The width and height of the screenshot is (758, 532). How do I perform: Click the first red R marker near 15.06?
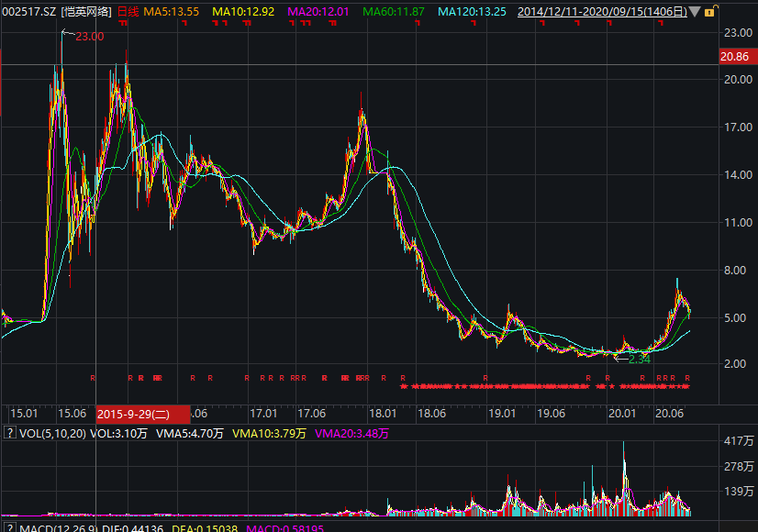[x=93, y=378]
